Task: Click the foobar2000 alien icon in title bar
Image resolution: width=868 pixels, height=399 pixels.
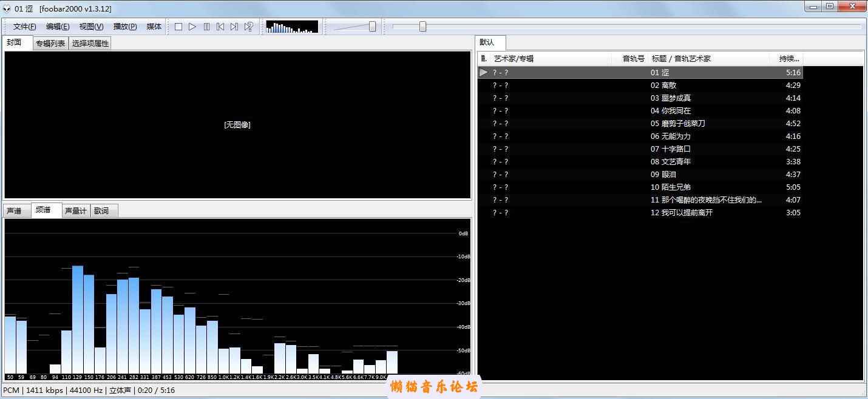Action: click(7, 8)
